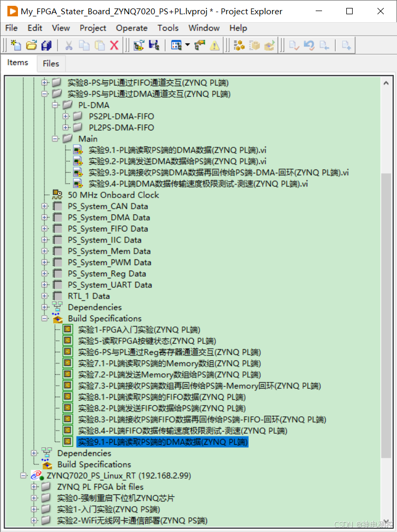Expand the PL2PS-DMA-FIFO folder
Viewport: 397px width, 532px height.
coord(66,127)
